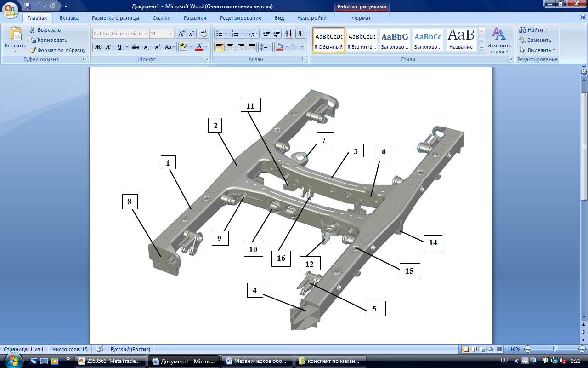Image resolution: width=588 pixels, height=368 pixels.
Task: Click the Grow Font icon
Action: (x=181, y=34)
